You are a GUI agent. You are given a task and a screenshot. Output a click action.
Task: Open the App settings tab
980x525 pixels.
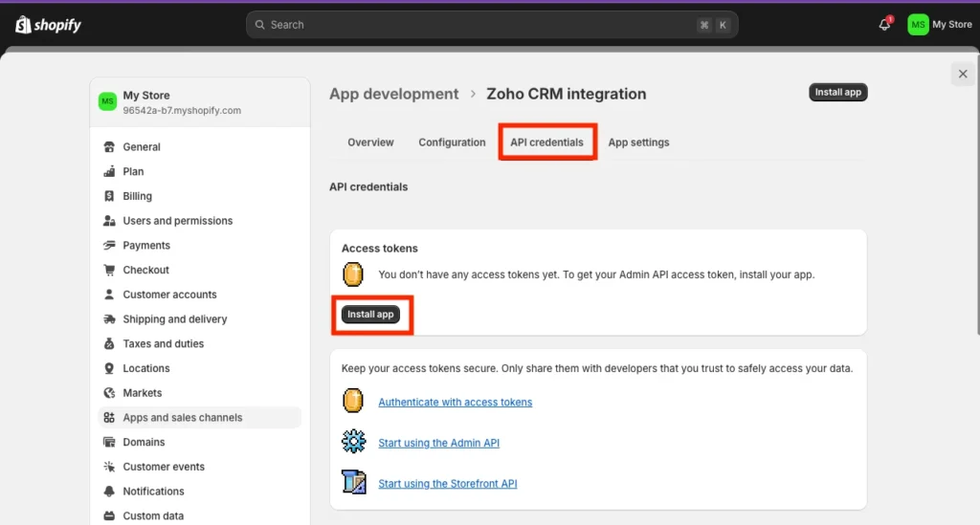(x=638, y=142)
